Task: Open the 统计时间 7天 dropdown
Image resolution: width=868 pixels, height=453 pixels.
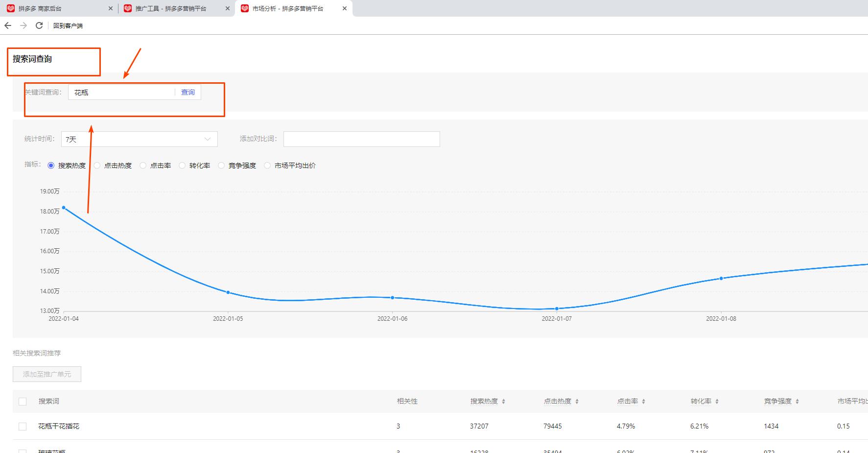Action: 139,139
